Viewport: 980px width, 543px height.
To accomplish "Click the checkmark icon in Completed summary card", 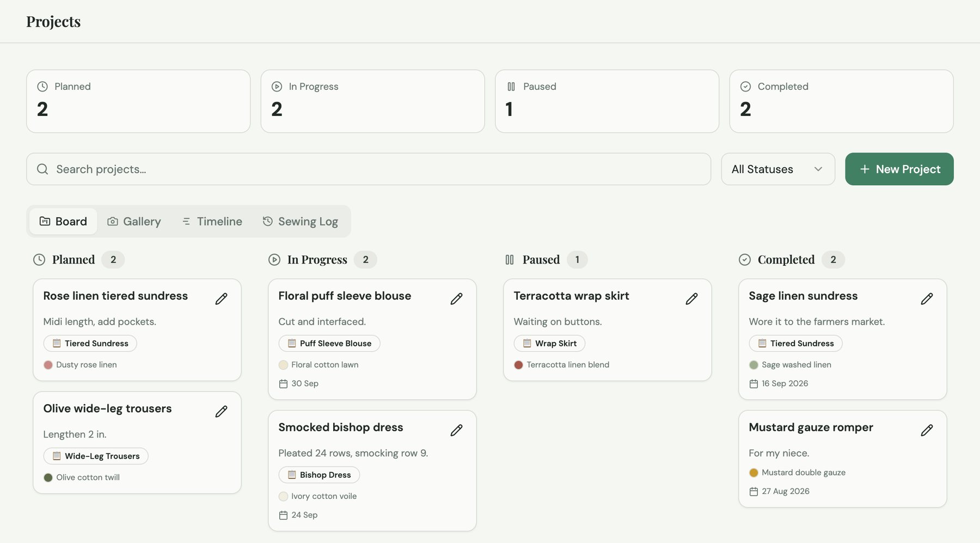I will coord(745,87).
